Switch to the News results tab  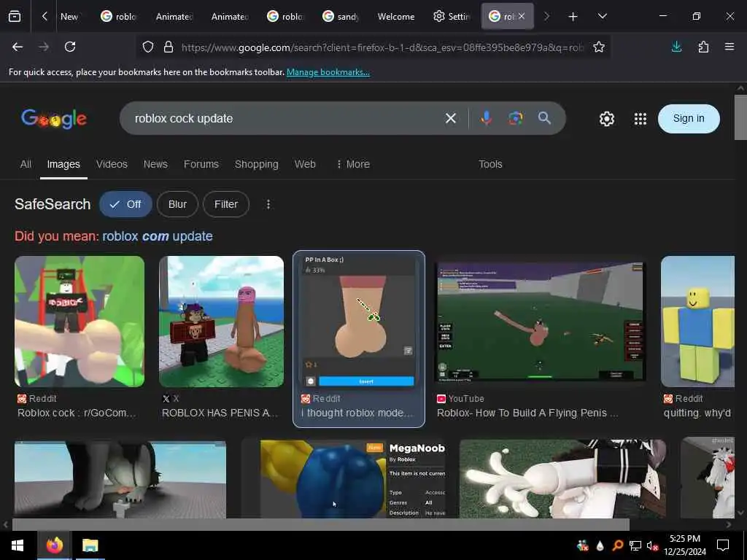pyautogui.click(x=155, y=164)
